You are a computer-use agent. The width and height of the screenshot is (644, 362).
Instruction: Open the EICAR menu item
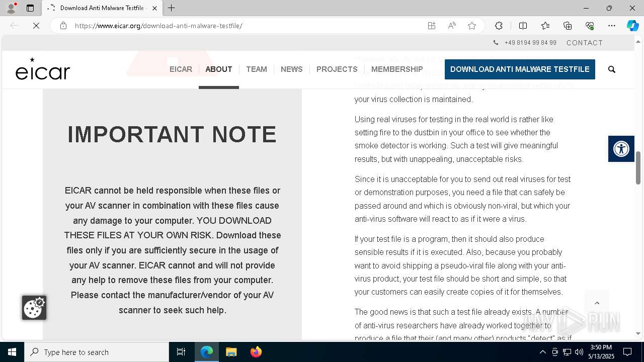pos(181,69)
